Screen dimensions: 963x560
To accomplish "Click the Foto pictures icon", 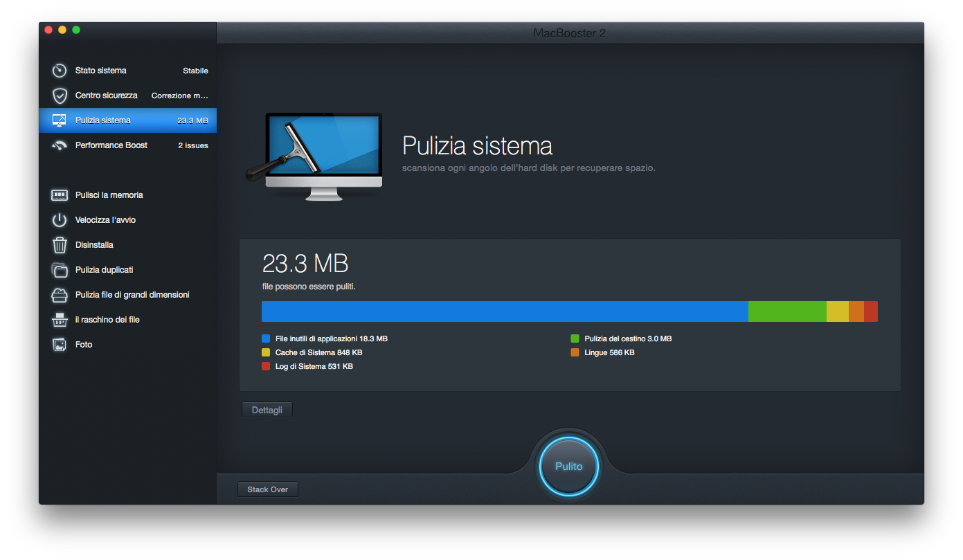I will point(60,345).
